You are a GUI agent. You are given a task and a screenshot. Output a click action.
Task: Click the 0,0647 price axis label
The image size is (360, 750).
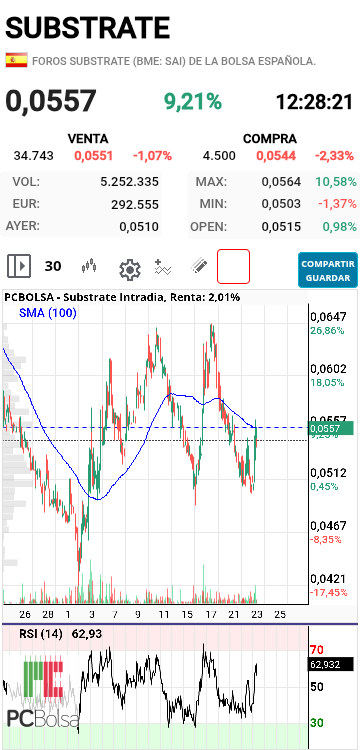coord(328,317)
